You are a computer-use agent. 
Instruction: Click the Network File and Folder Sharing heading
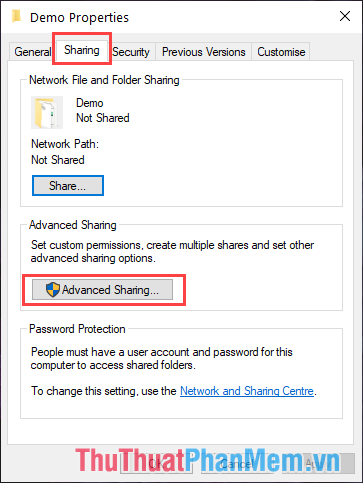(104, 80)
